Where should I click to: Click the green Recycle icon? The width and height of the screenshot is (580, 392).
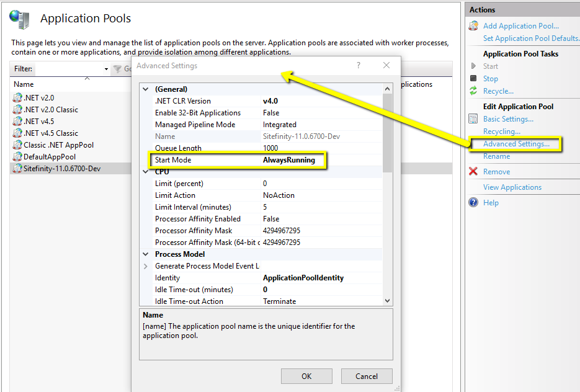[x=473, y=91]
